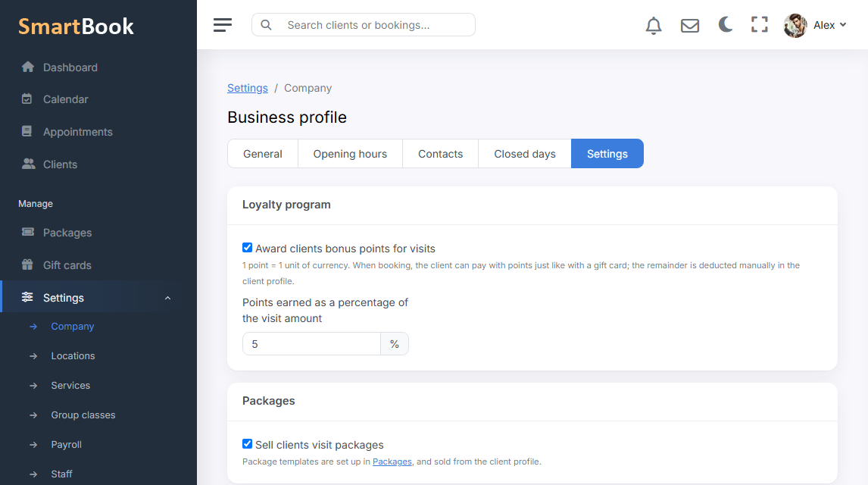This screenshot has width=868, height=485.
Task: Switch to the General tab
Action: [263, 153]
